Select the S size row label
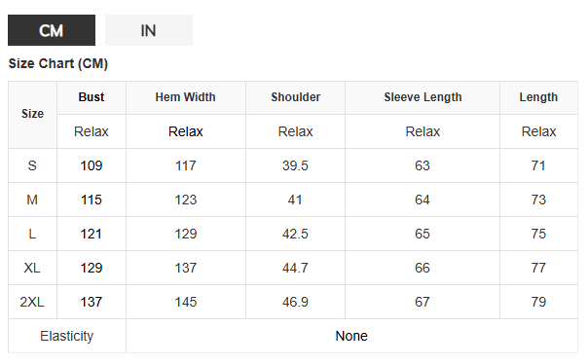The height and width of the screenshot is (364, 588). click(x=33, y=165)
